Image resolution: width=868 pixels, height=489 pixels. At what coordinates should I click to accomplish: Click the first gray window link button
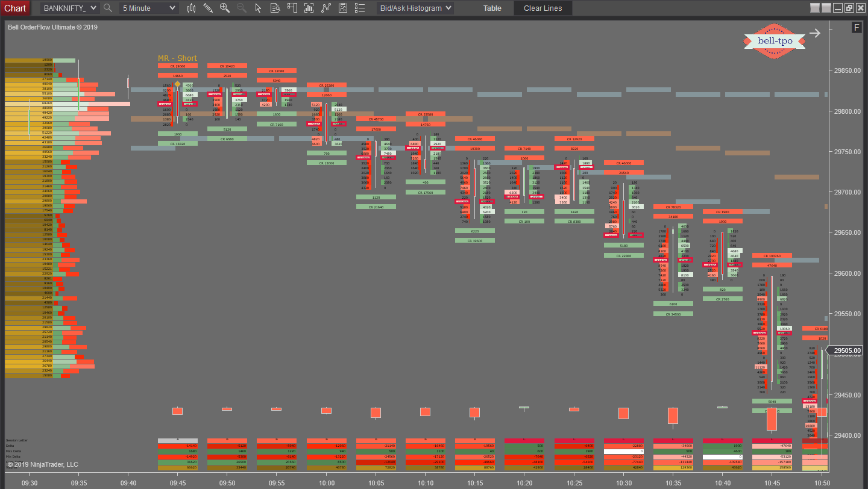(815, 8)
